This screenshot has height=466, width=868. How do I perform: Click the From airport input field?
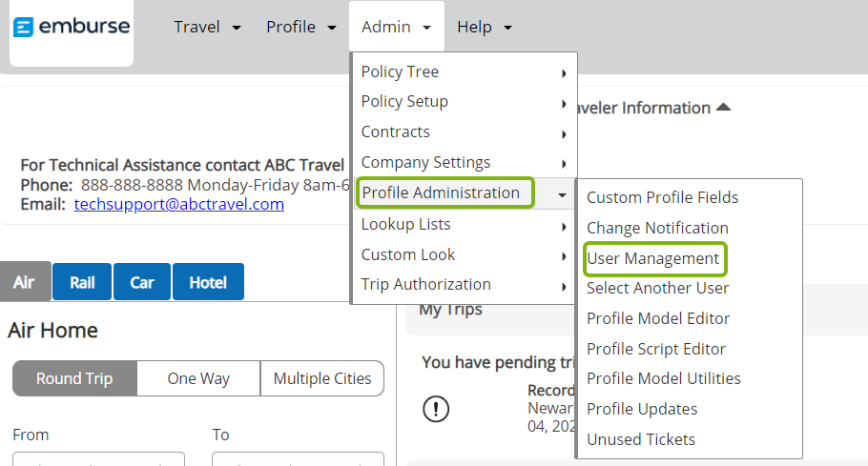(98, 459)
